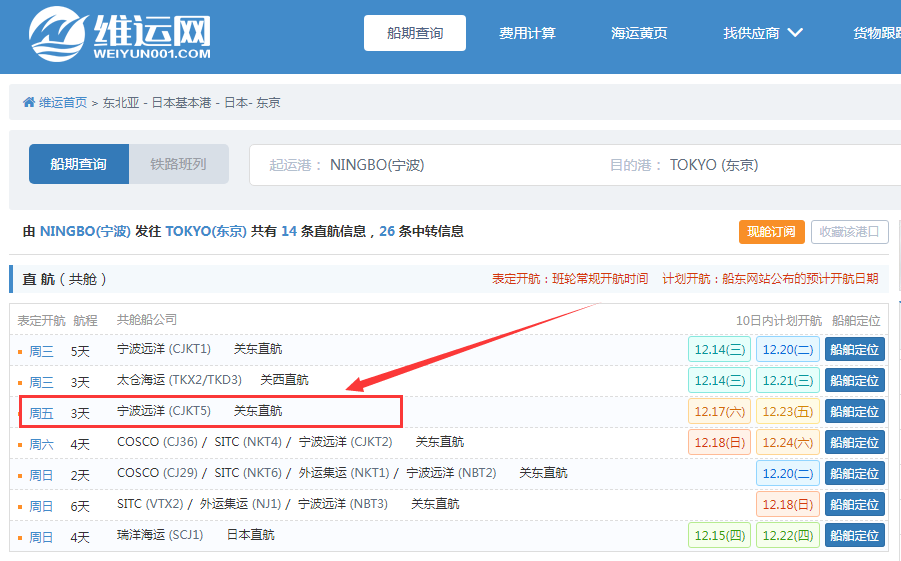Image resolution: width=901 pixels, height=561 pixels.
Task: Click the home icon in breadcrumb
Action: click(x=29, y=103)
